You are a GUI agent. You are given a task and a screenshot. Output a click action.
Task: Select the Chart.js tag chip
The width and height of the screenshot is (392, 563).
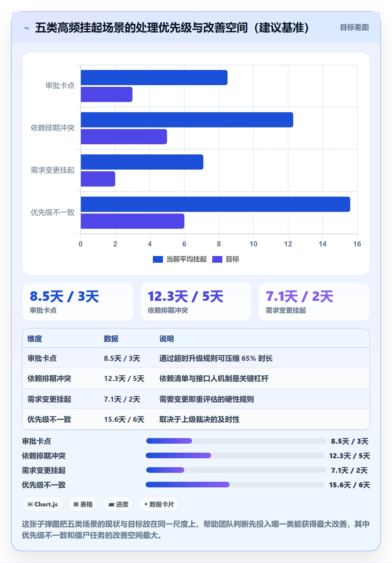(x=43, y=504)
